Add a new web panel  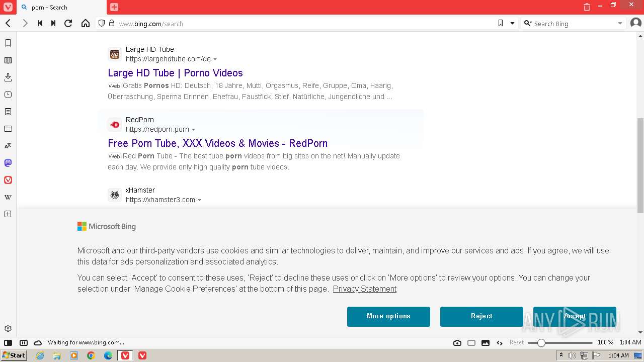[8, 214]
